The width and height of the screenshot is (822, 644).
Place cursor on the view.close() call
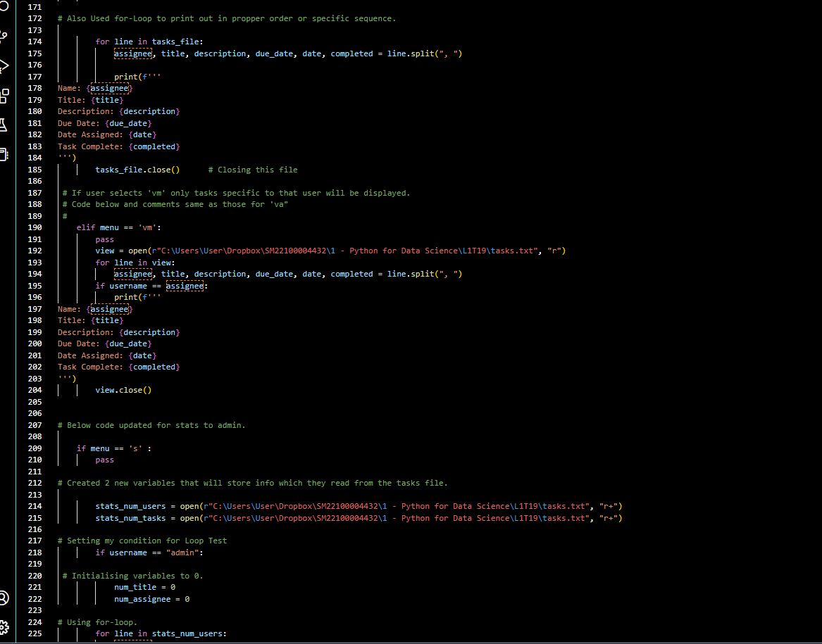click(123, 390)
